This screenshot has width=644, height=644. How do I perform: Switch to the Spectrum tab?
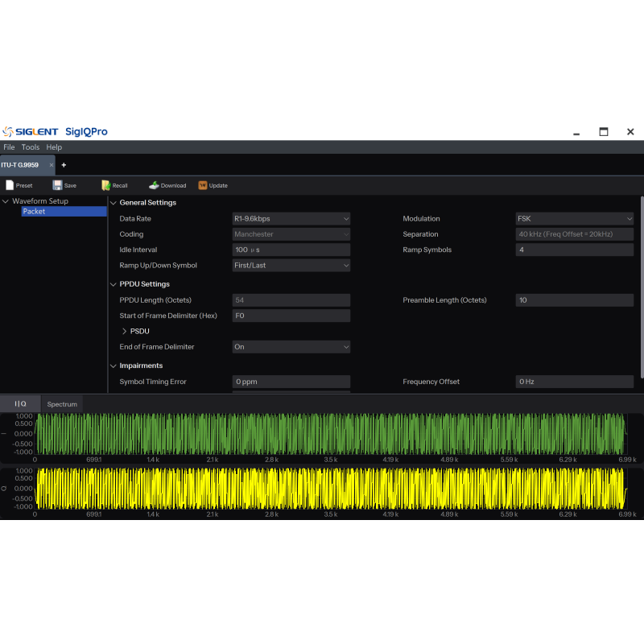[62, 404]
